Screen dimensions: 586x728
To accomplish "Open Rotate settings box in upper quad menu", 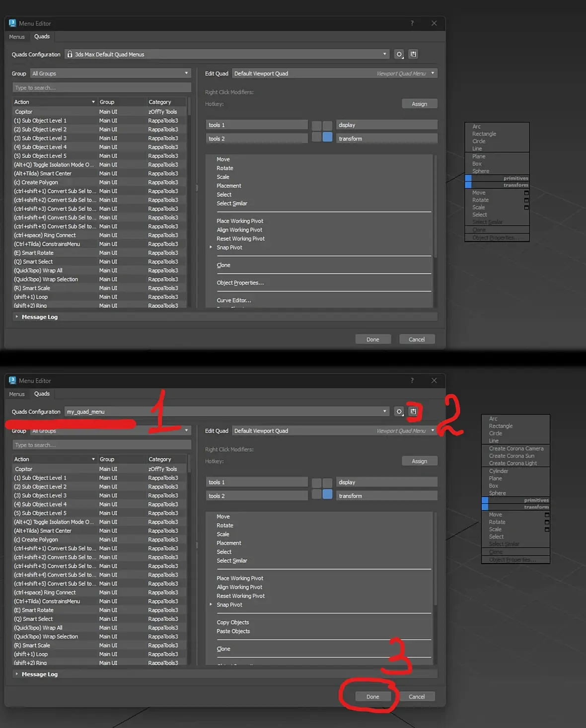I will [526, 200].
